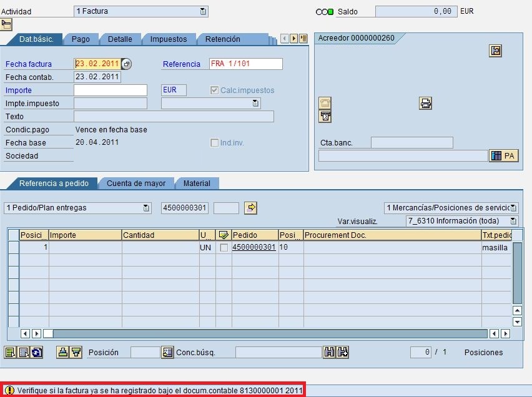The width and height of the screenshot is (532, 397).
Task: Click table vertical scroll down arrow
Action: pyautogui.click(x=517, y=321)
